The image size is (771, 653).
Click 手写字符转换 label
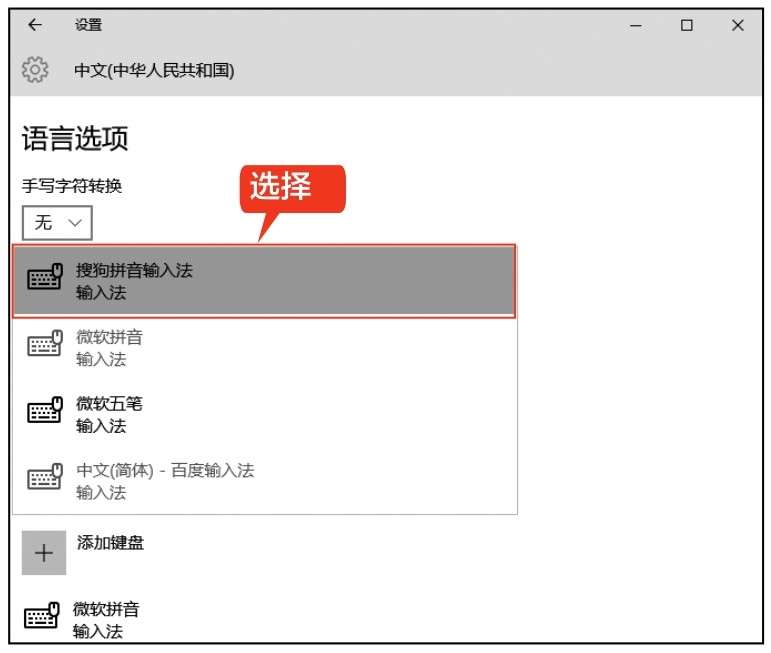72,186
